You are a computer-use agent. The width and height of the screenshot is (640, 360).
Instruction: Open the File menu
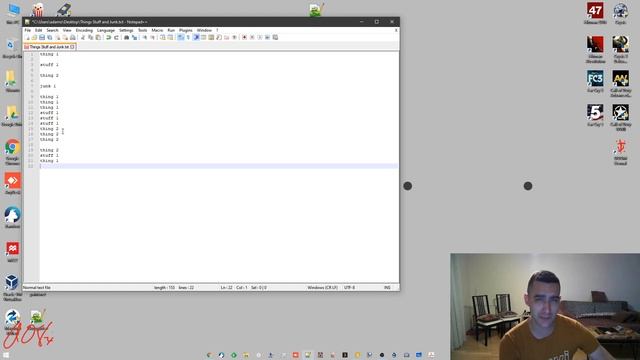click(x=28, y=30)
